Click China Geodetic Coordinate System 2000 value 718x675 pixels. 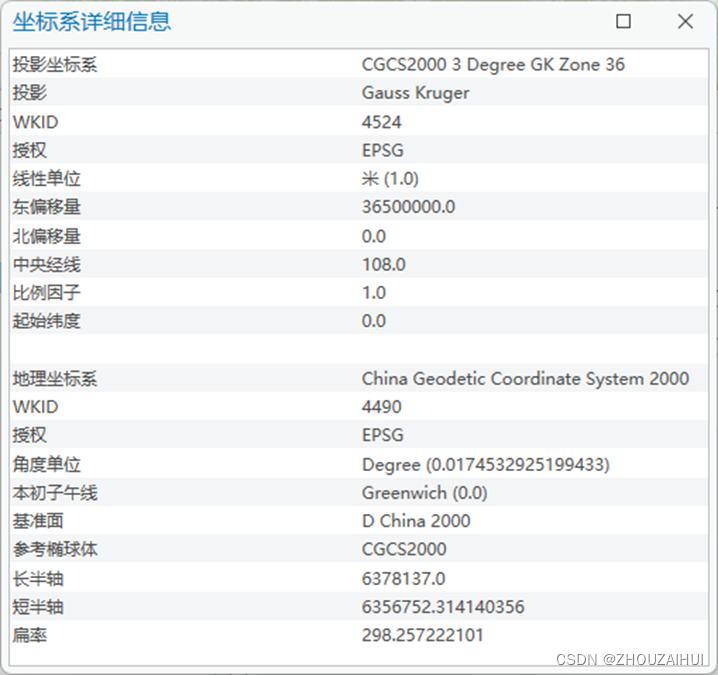[525, 379]
